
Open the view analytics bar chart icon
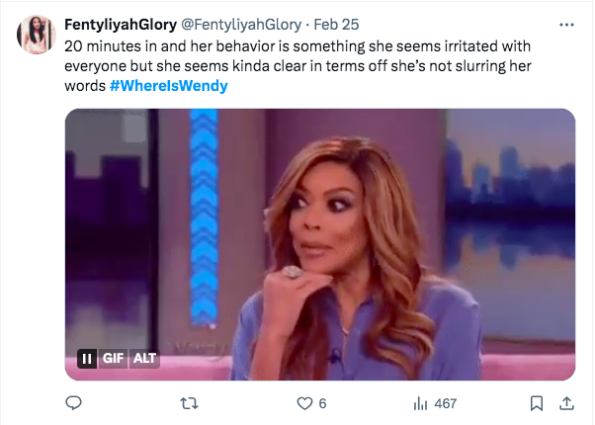point(420,403)
